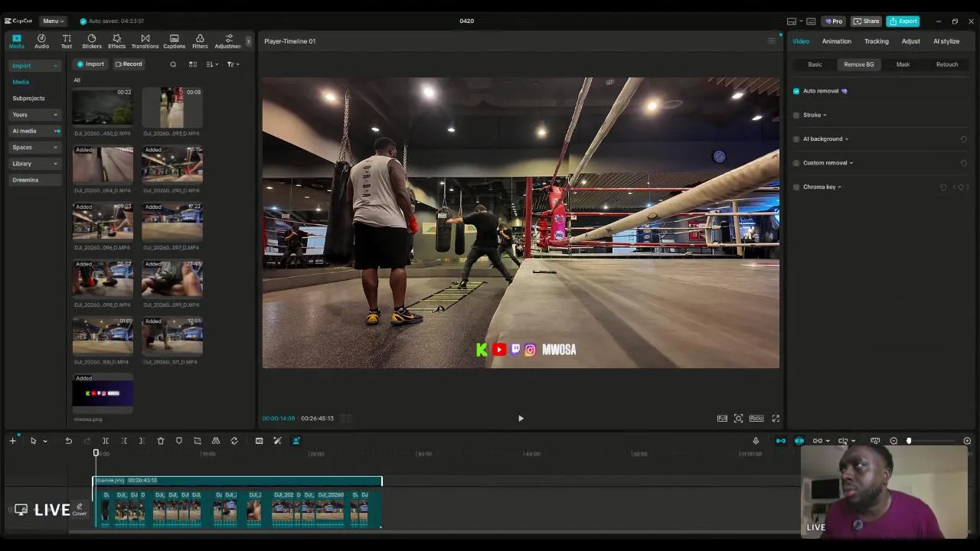Click the microphone voiceover icon
This screenshot has height=551, width=980.
(756, 441)
